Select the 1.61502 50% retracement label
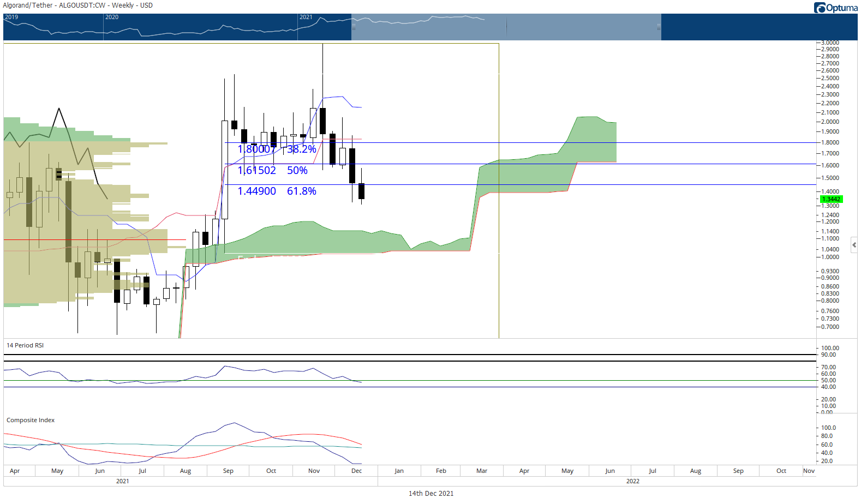This screenshot has width=861, height=504. [272, 170]
